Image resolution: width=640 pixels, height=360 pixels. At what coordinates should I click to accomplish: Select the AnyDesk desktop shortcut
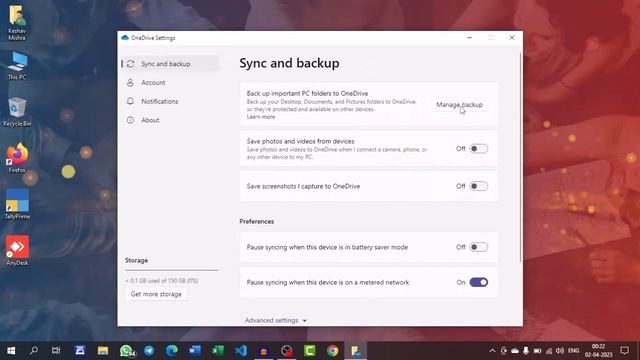coord(17,251)
